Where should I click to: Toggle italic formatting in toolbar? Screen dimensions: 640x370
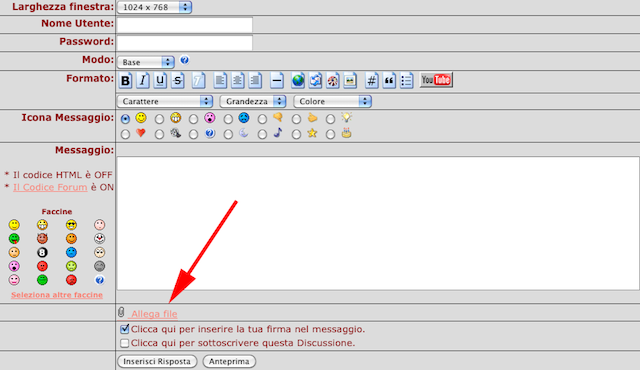[142, 80]
